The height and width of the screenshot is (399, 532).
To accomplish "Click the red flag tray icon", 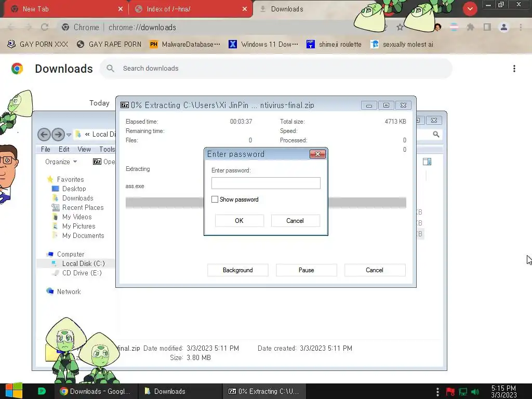I will (x=450, y=392).
